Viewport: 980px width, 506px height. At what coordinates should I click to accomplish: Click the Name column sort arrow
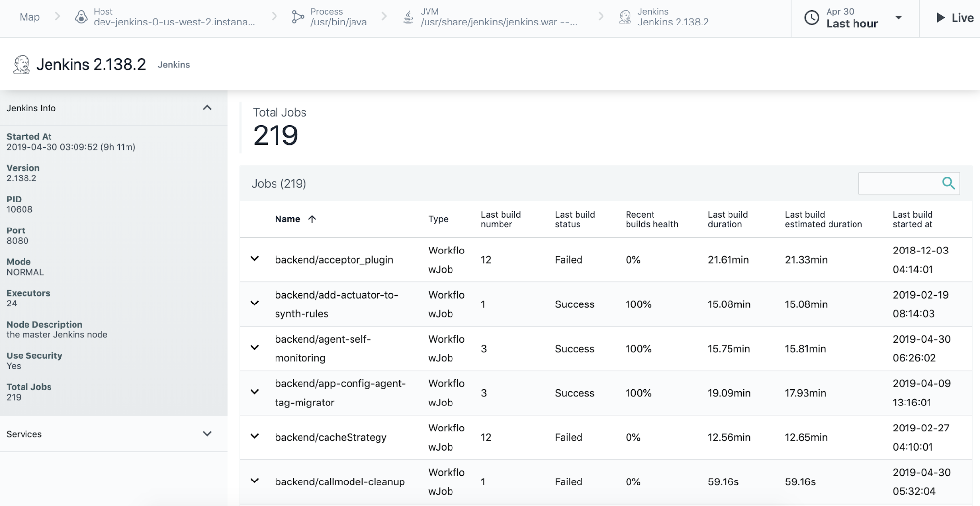coord(312,219)
